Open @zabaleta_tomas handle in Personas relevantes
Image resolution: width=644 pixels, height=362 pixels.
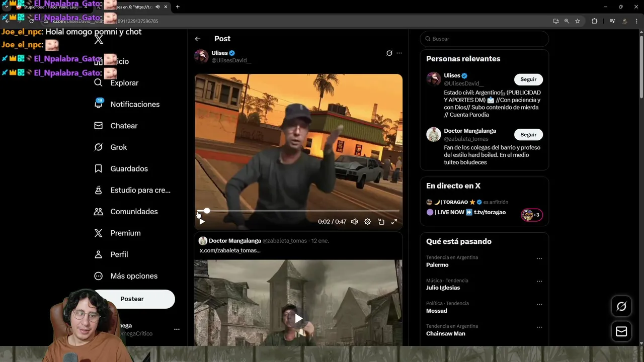click(466, 139)
